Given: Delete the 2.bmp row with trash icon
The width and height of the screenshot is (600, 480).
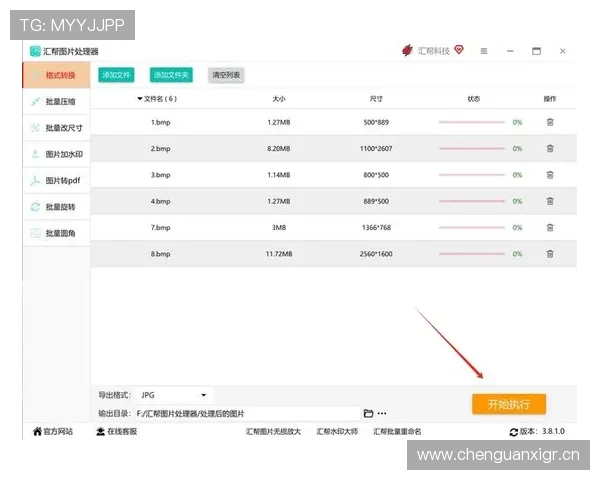Looking at the screenshot, I should coord(550,149).
